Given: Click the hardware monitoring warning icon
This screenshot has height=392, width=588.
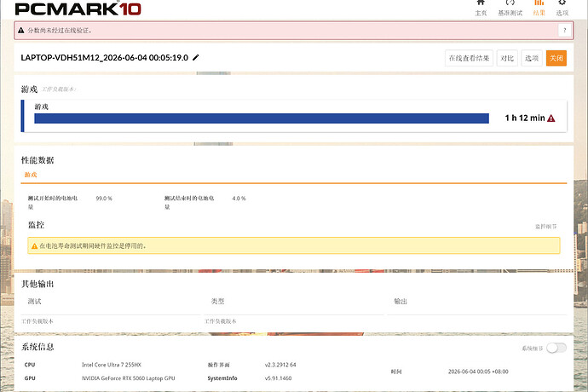Looking at the screenshot, I should [x=34, y=246].
